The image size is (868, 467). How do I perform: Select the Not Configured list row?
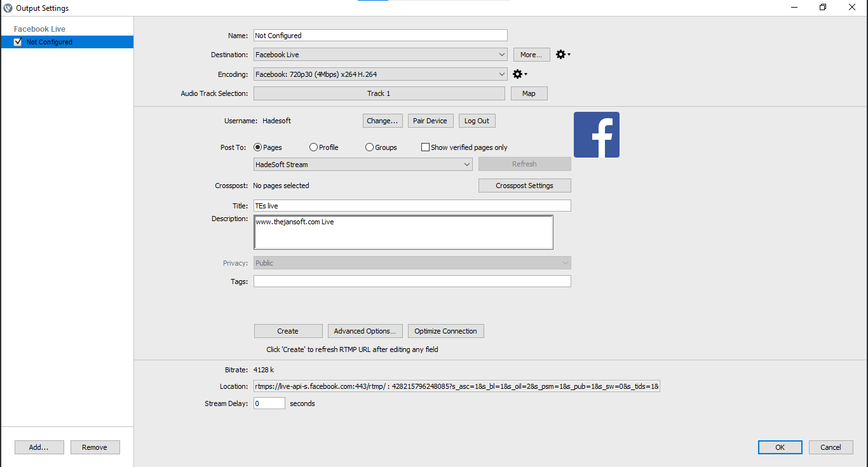tap(67, 42)
